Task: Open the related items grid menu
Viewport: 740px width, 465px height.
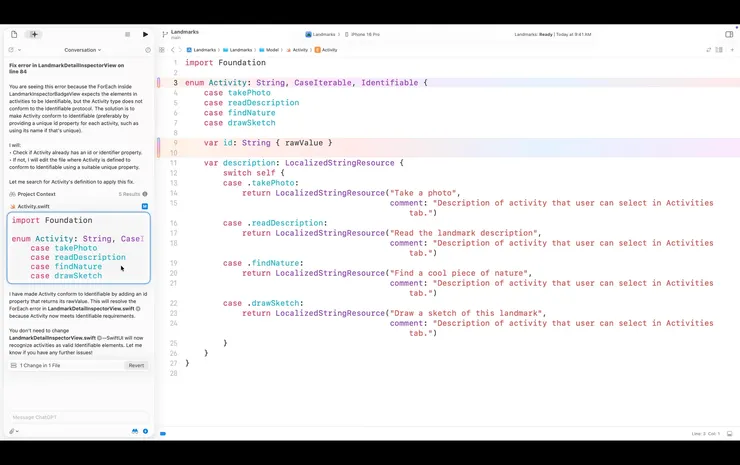Action: [162, 50]
